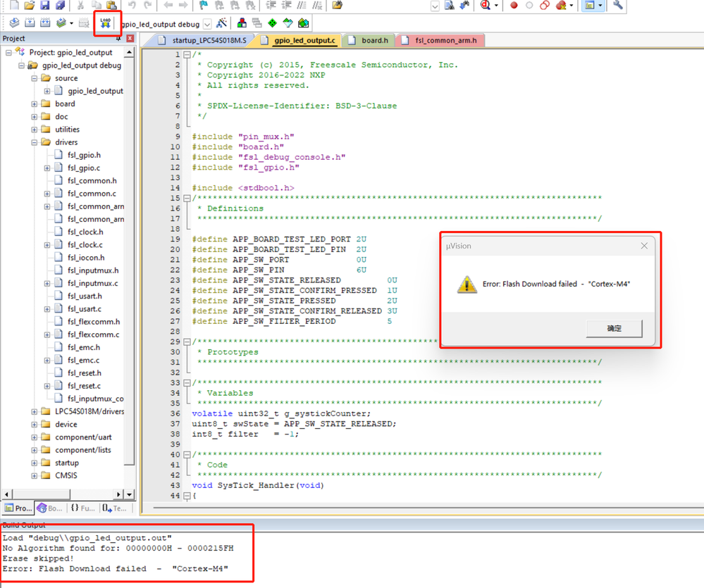Expand the fsl_gpio.c file node
The width and height of the screenshot is (704, 588).
(x=47, y=168)
